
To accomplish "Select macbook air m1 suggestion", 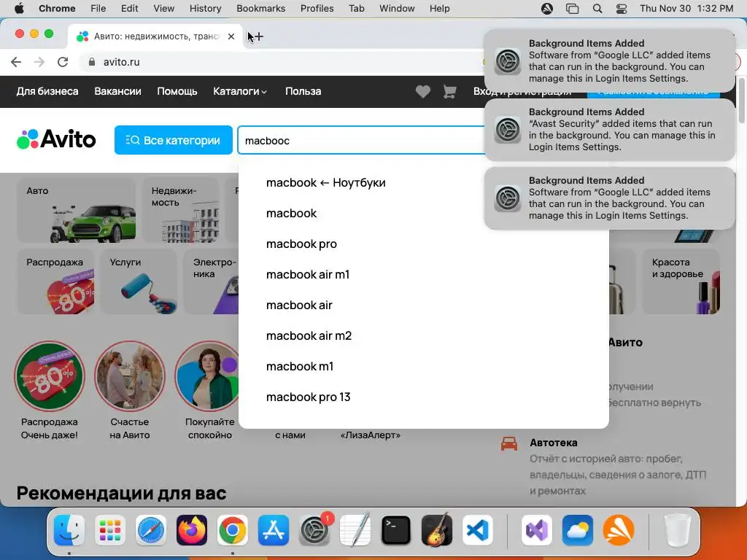I will tap(308, 274).
